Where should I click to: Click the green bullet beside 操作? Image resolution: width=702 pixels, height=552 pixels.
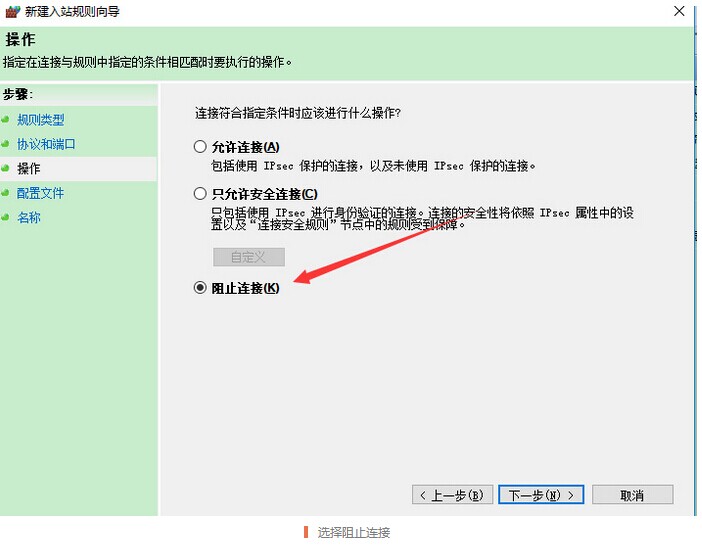tap(5, 168)
